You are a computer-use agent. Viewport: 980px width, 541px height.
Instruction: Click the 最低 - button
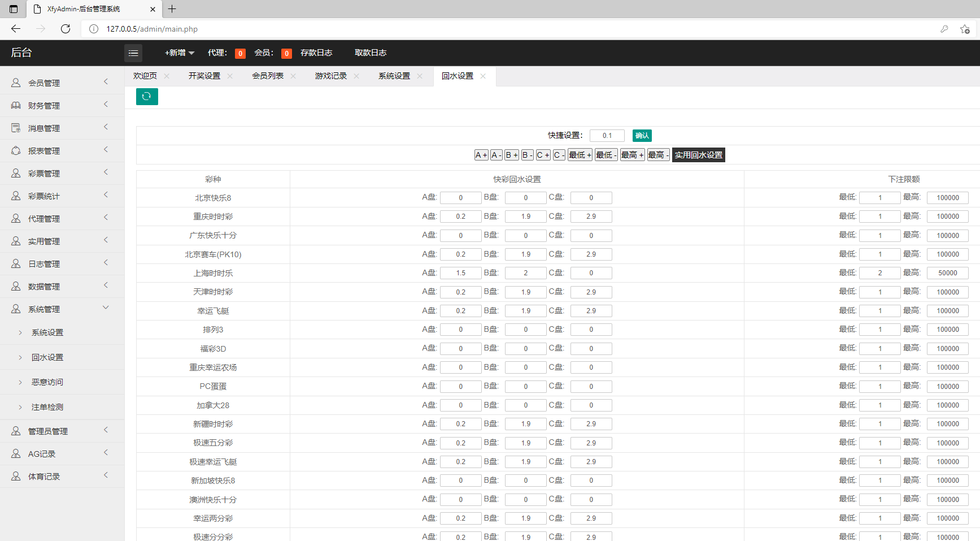tap(606, 155)
